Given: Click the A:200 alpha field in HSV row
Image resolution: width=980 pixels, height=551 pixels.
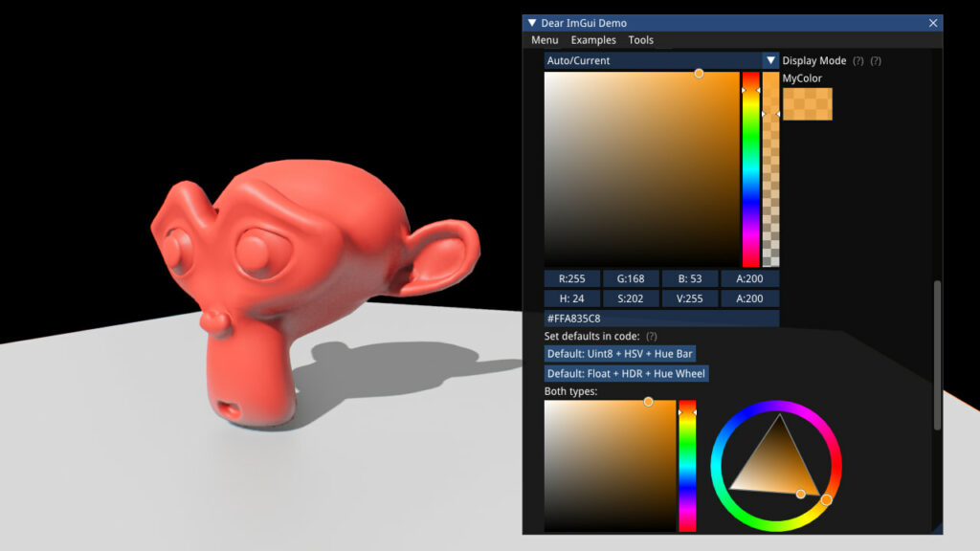Looking at the screenshot, I should click(x=749, y=298).
